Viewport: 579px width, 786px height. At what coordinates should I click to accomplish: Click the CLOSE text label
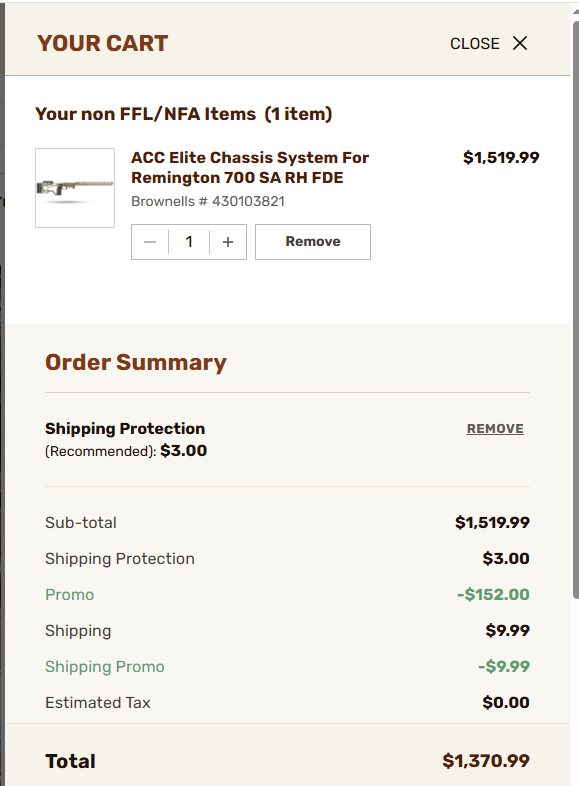(x=474, y=44)
